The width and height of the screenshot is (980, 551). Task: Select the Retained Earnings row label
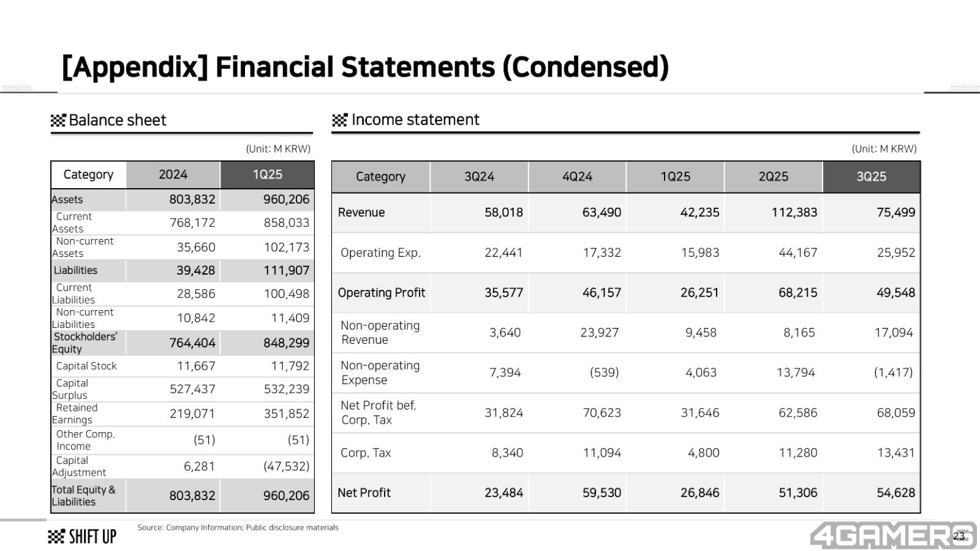(x=75, y=414)
